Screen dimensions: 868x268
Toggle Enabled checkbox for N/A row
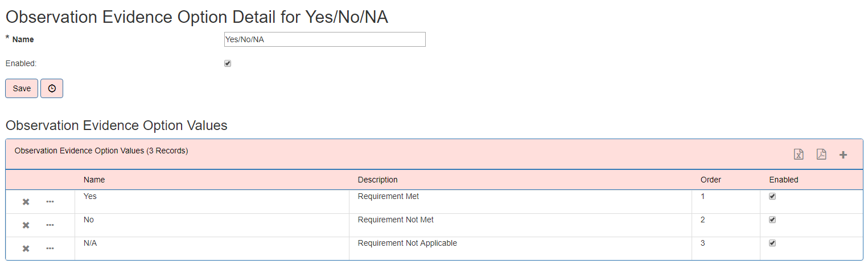point(772,243)
